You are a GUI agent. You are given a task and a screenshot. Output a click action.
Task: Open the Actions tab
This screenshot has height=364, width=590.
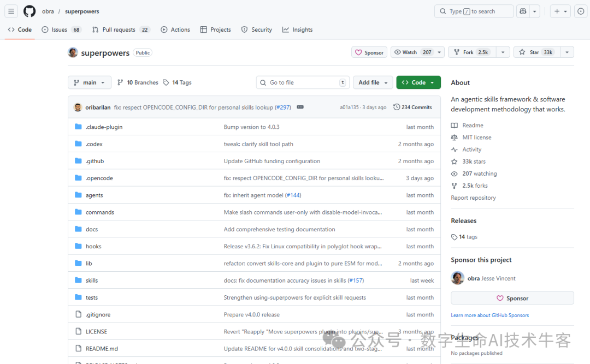click(175, 29)
